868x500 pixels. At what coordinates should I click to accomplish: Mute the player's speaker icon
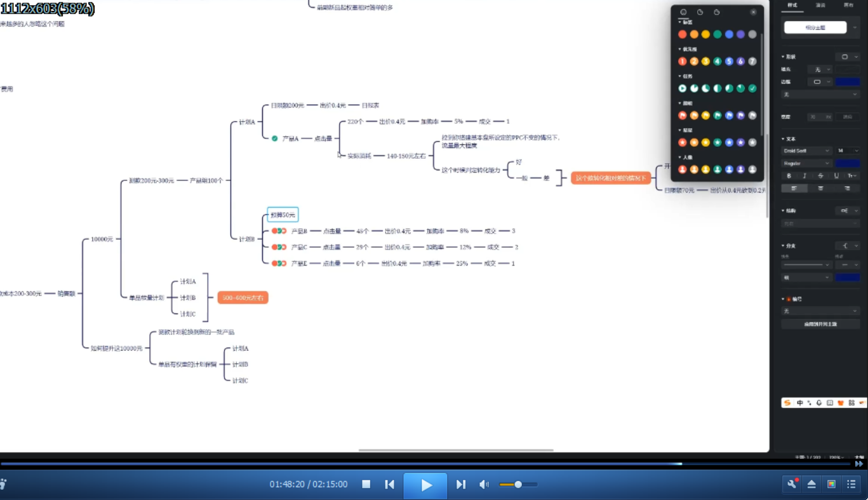click(x=484, y=484)
